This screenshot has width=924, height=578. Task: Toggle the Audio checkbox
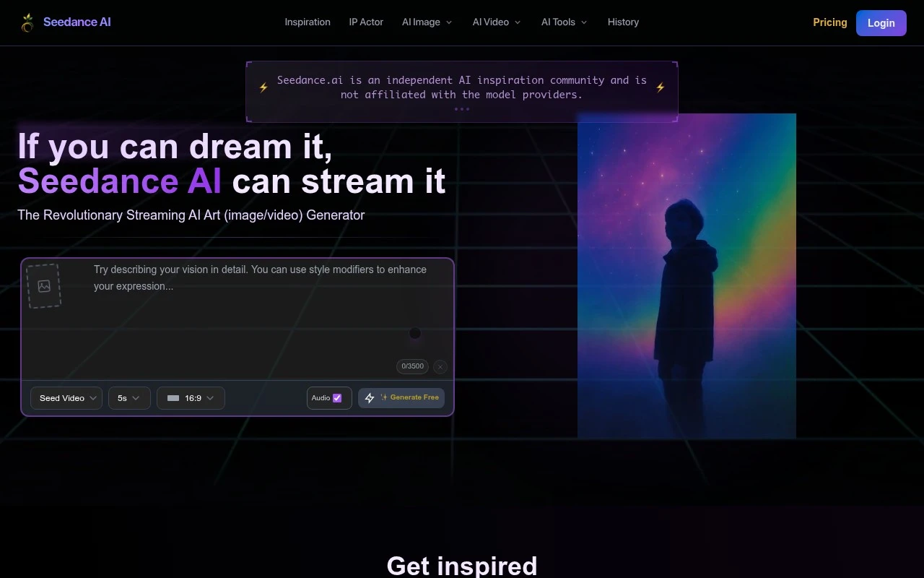tap(337, 398)
